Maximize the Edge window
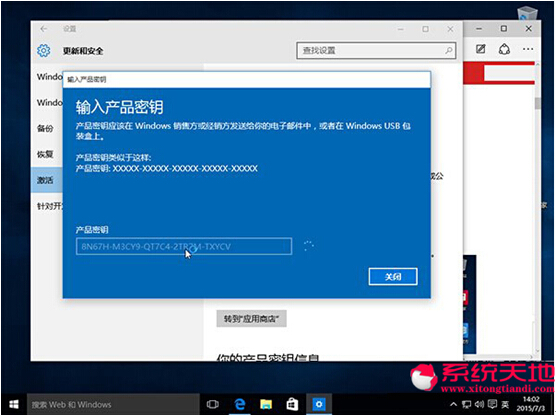This screenshot has height=419, width=556. point(504,29)
